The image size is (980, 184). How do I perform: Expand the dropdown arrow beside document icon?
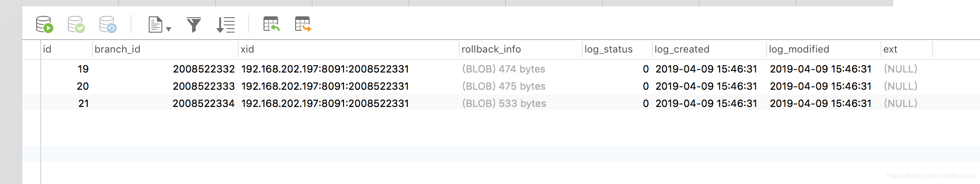[x=169, y=29]
